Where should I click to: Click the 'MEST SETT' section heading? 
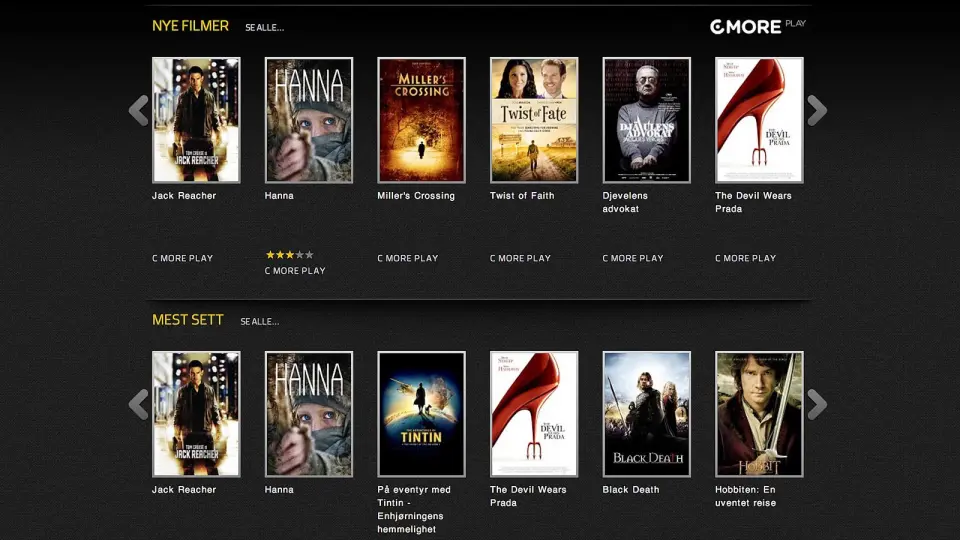click(188, 320)
